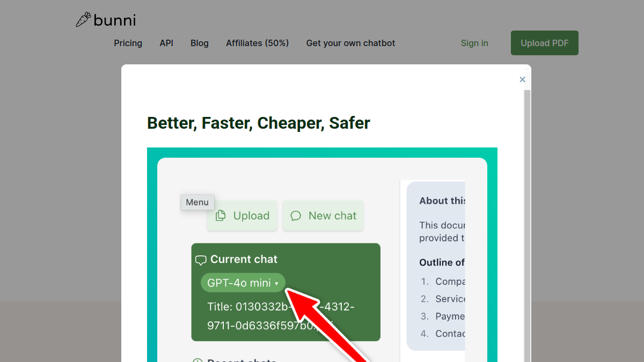Click the modal's vertical scrollbar
The height and width of the screenshot is (362, 644).
(x=527, y=225)
